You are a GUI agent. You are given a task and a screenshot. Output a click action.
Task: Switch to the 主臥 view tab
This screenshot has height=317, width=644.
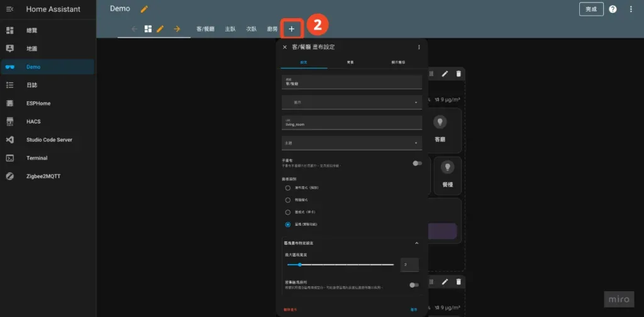coord(230,29)
